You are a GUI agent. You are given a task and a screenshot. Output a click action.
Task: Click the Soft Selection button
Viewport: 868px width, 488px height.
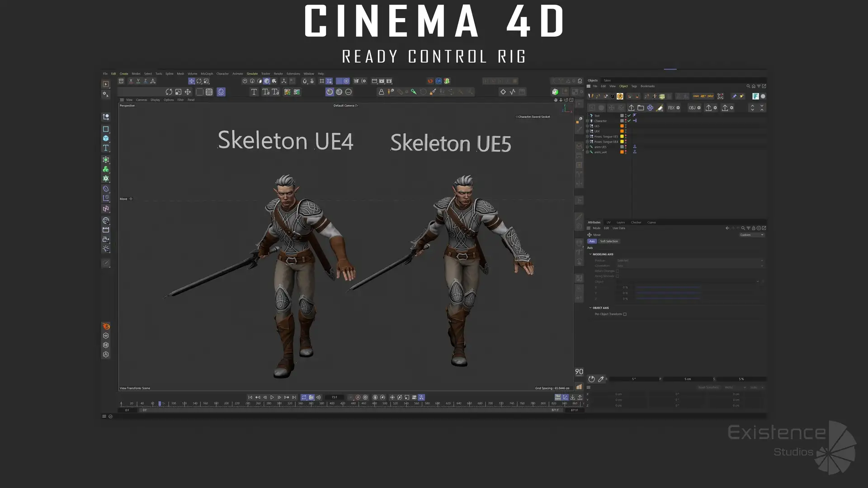[609, 241]
